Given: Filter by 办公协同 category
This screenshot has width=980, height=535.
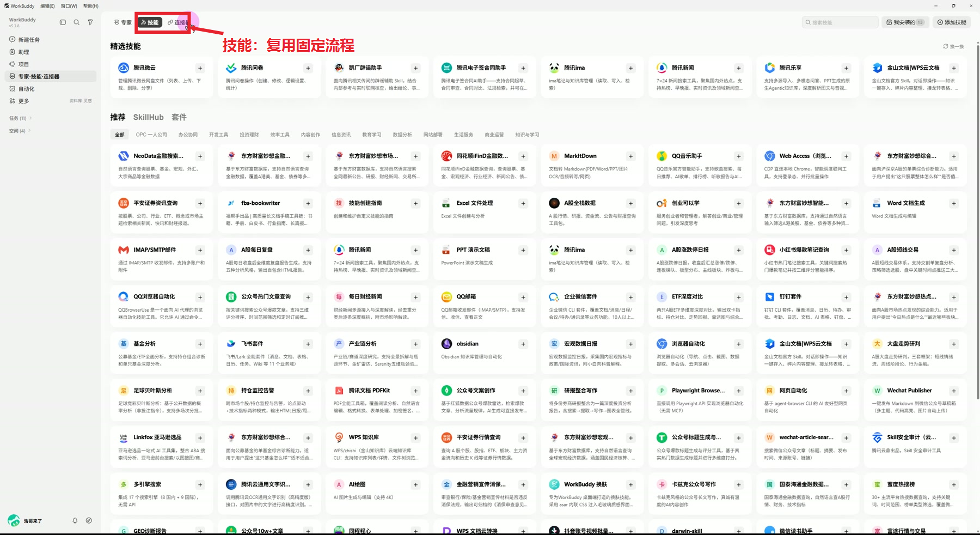Looking at the screenshot, I should point(188,135).
